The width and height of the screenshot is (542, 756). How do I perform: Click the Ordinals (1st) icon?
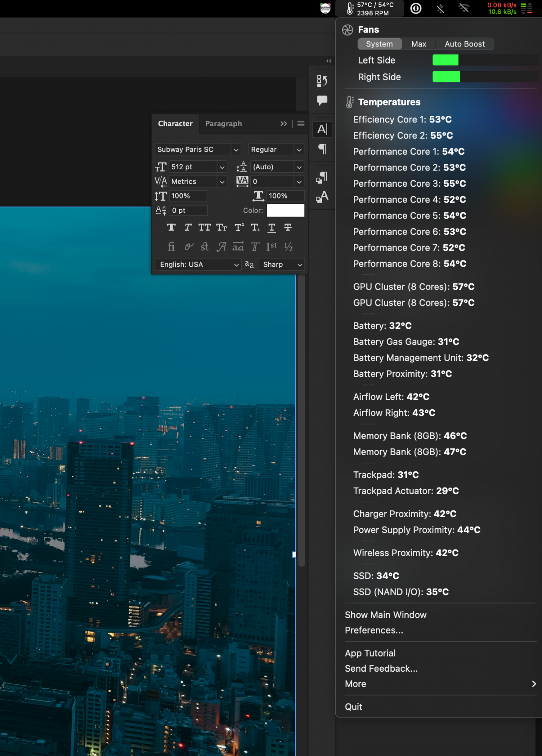point(271,247)
